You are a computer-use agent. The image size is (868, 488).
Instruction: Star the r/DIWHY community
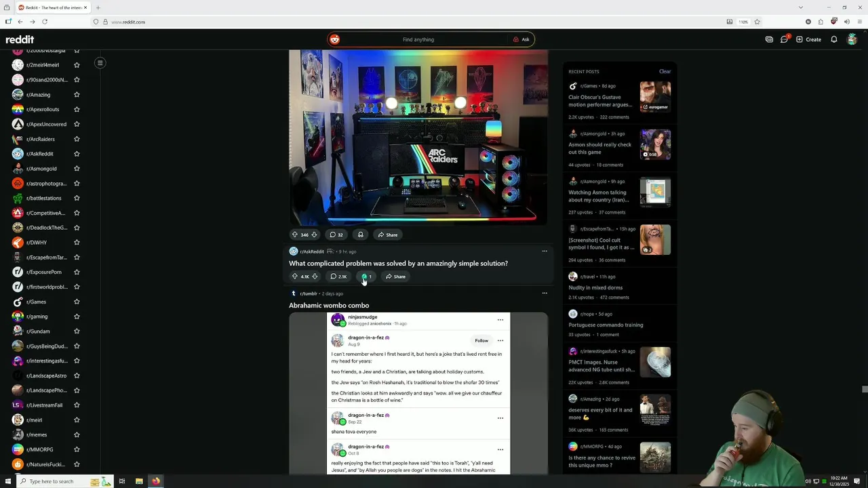pyautogui.click(x=77, y=243)
